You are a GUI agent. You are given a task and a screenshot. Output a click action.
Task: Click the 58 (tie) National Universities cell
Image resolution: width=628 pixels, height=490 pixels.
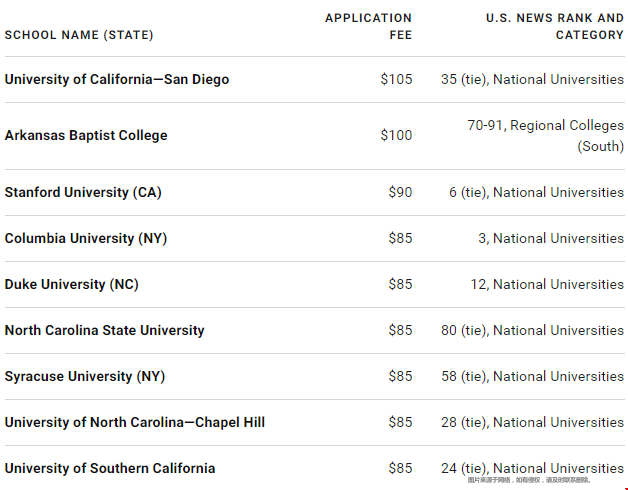coord(532,377)
